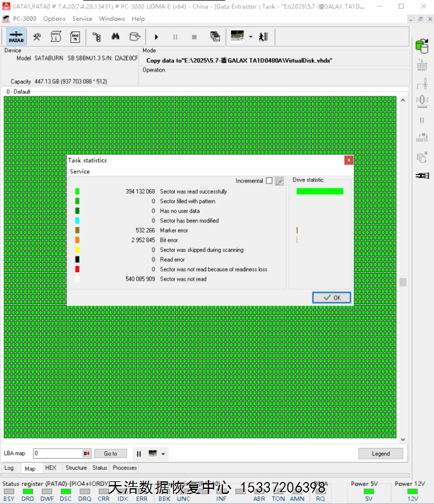Click the binoculars search icon
Viewport: 434px width, 504px height.
coord(115,37)
